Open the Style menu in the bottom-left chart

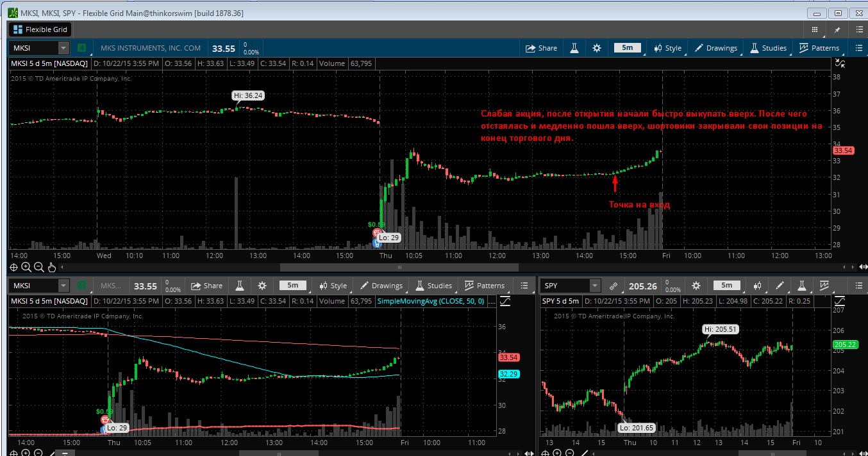point(333,286)
